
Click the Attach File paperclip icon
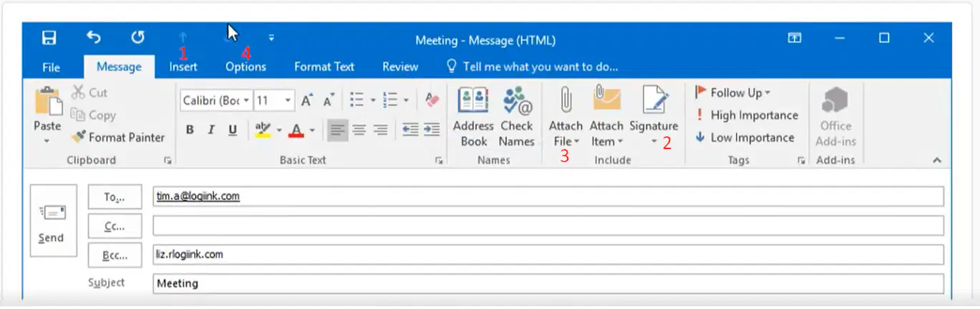[566, 100]
